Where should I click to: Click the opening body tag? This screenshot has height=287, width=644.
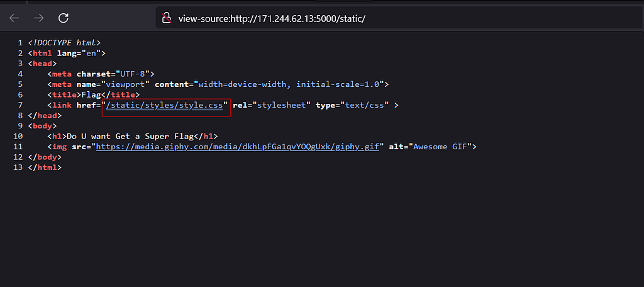[x=42, y=126]
